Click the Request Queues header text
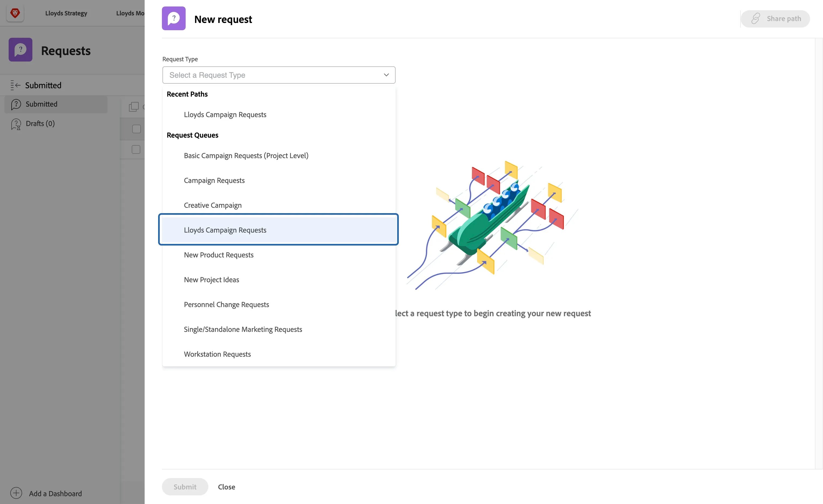Image resolution: width=823 pixels, height=504 pixels. 192,135
